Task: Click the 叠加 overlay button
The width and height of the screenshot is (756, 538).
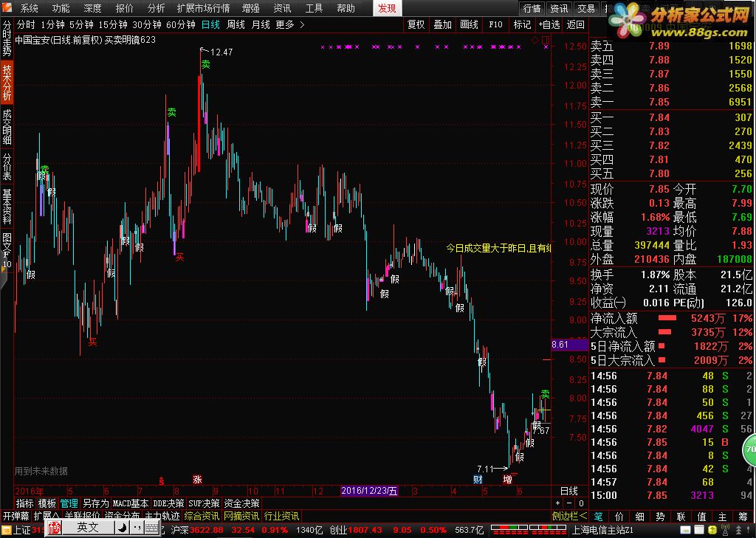Action: (442, 24)
